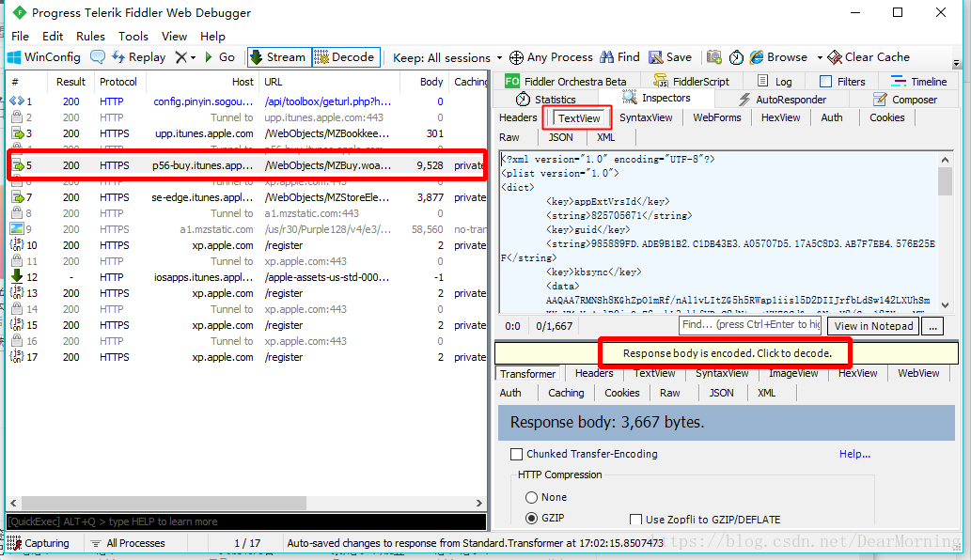The image size is (971, 560).
Task: Click the timer stopwatch icon
Action: (736, 57)
